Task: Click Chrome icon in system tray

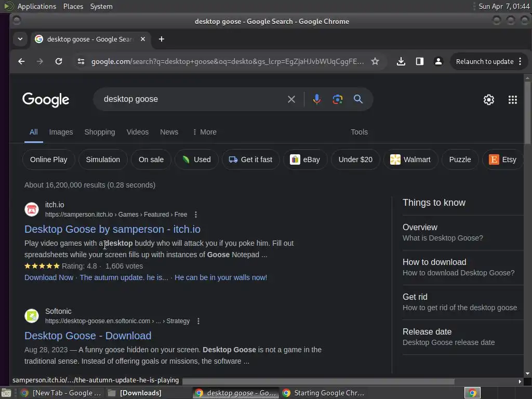Action: (472, 393)
